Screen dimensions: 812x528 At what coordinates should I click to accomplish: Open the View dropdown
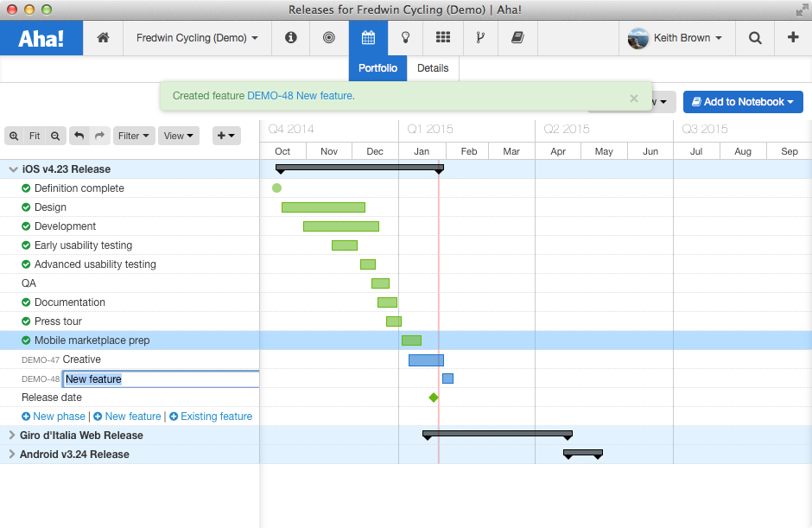point(178,136)
